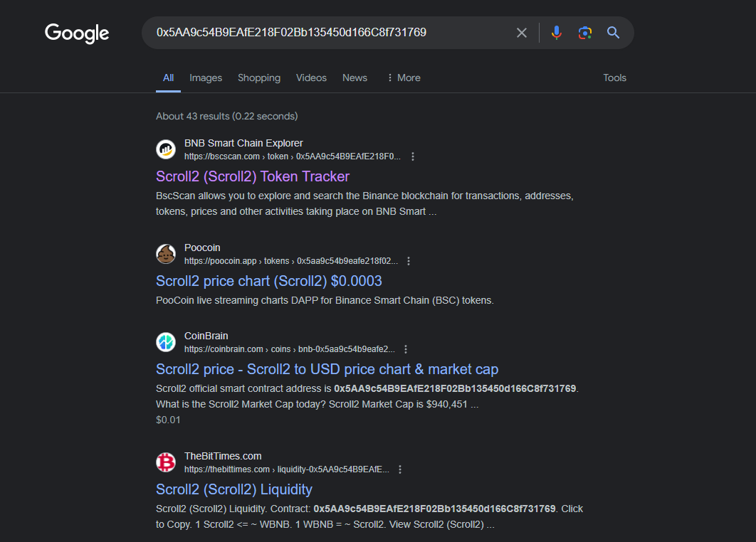
Task: Click the thebittimes.com URL breadcrumb
Action: tap(286, 469)
